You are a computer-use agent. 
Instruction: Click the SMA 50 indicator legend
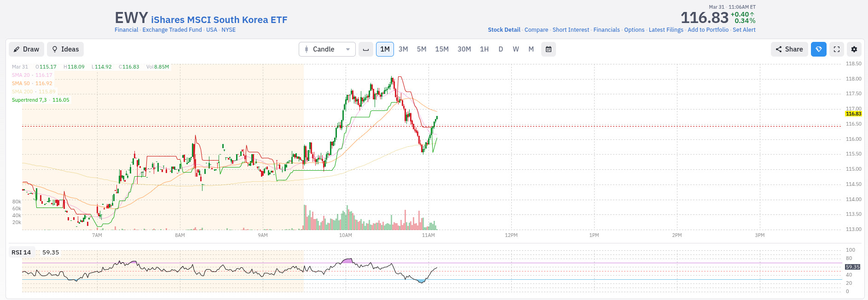tap(21, 83)
